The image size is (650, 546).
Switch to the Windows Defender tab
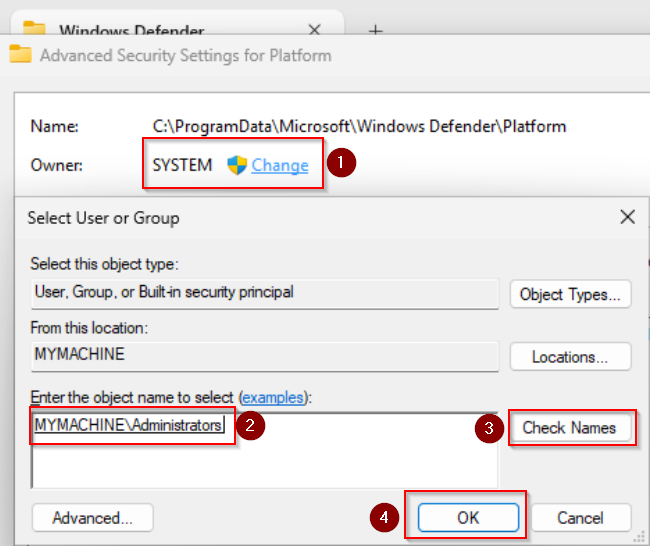pos(177,25)
